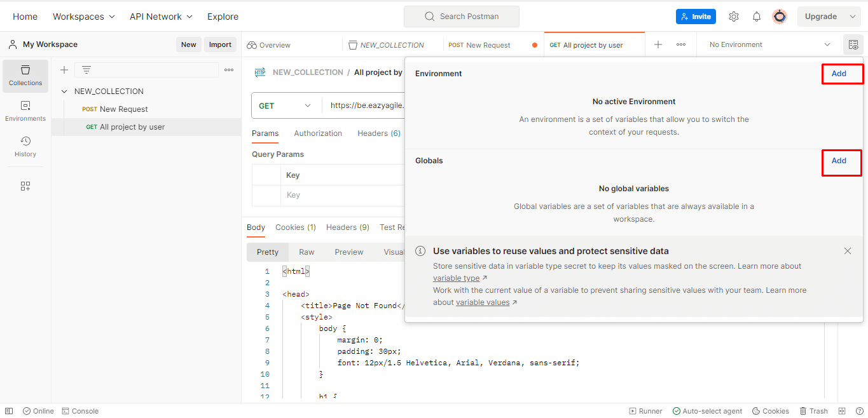Open the Collections sidebar panel

pos(25,75)
